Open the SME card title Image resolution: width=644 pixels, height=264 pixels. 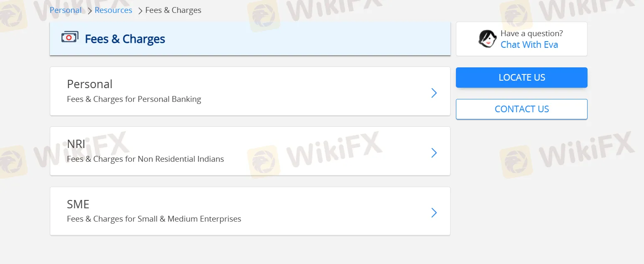(78, 204)
